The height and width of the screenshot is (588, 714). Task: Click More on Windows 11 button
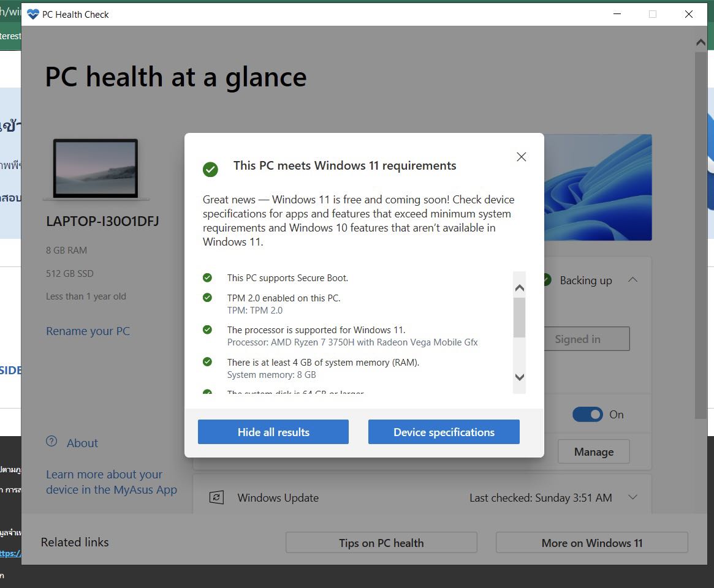pyautogui.click(x=592, y=543)
